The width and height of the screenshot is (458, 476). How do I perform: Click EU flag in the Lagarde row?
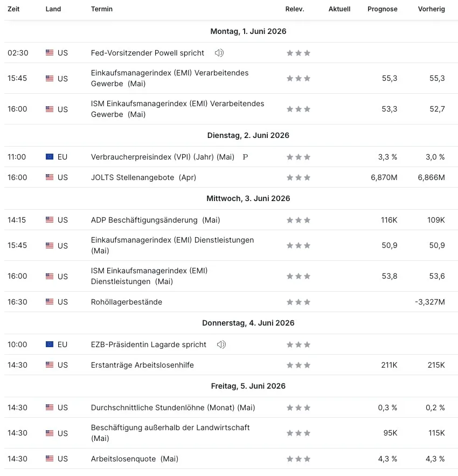[50, 344]
